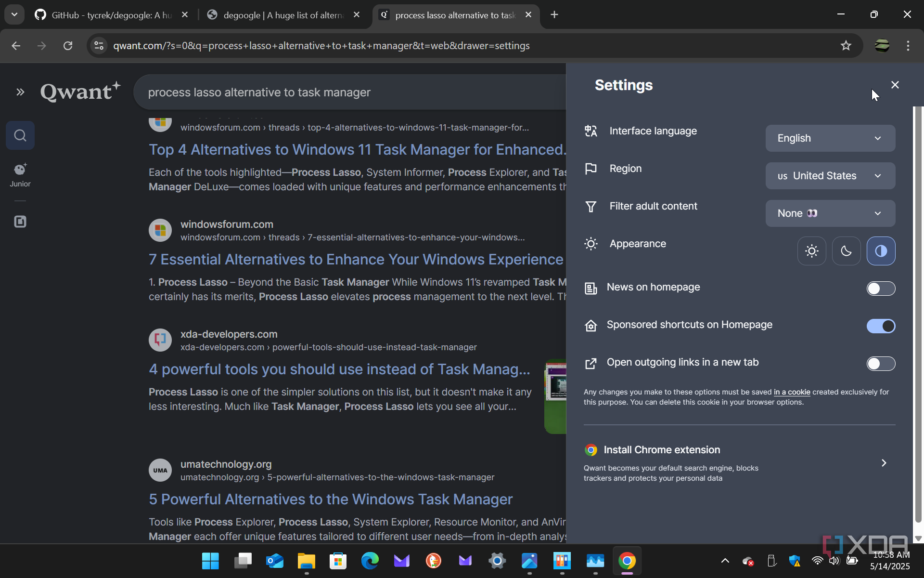The width and height of the screenshot is (924, 578).
Task: Open Qwant Junior from sidebar
Action: pos(20,175)
